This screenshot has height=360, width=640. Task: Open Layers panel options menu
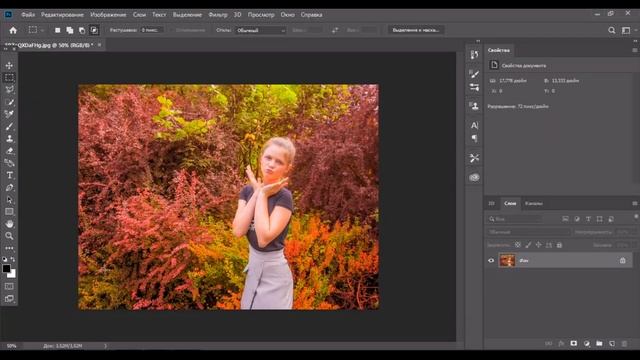pos(635,203)
